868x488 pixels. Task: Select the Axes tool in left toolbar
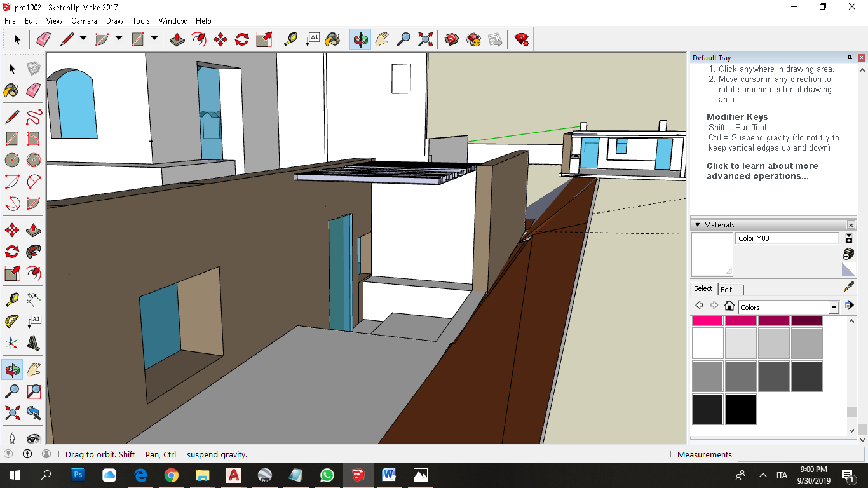(12, 344)
